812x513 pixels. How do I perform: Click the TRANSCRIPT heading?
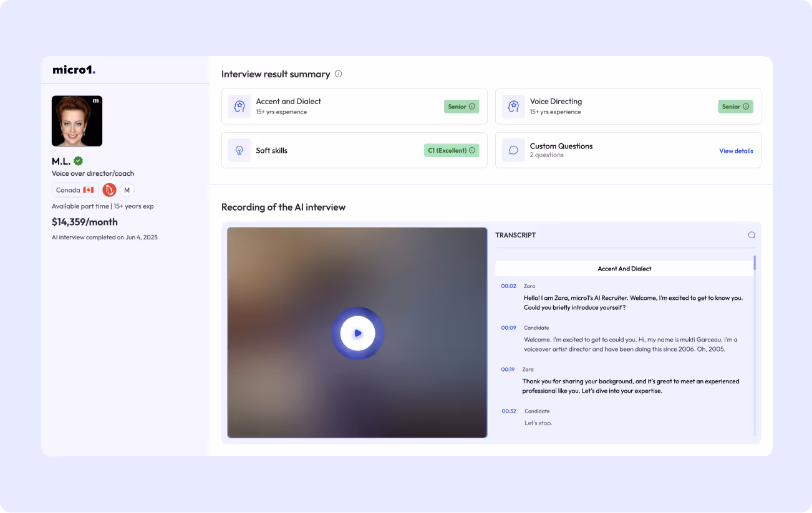(515, 235)
